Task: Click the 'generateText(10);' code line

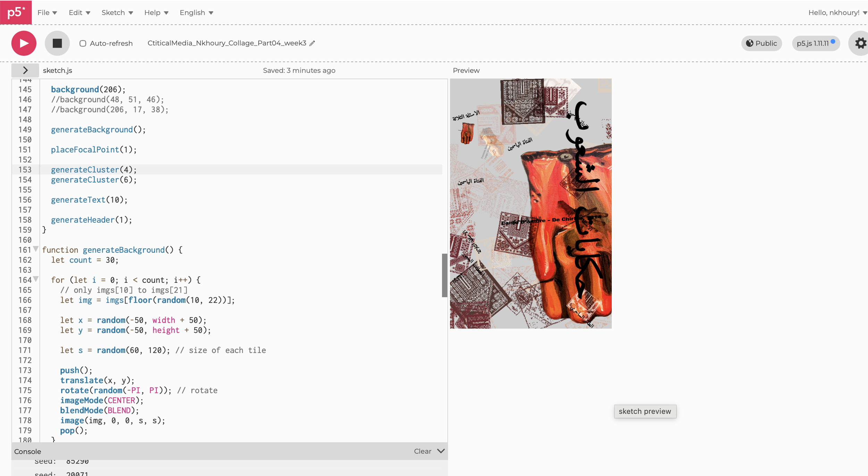Action: click(x=89, y=200)
